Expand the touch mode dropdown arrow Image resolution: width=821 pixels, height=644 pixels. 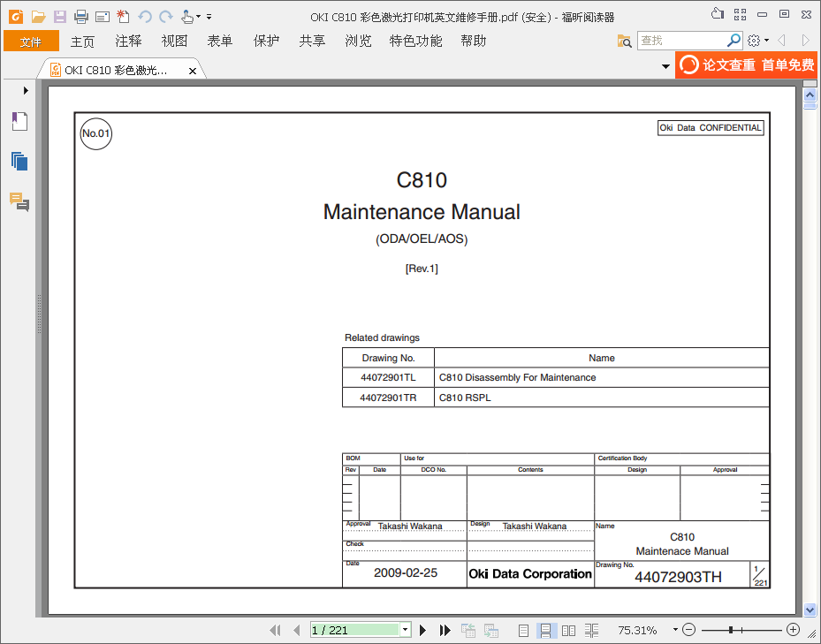coord(199,17)
